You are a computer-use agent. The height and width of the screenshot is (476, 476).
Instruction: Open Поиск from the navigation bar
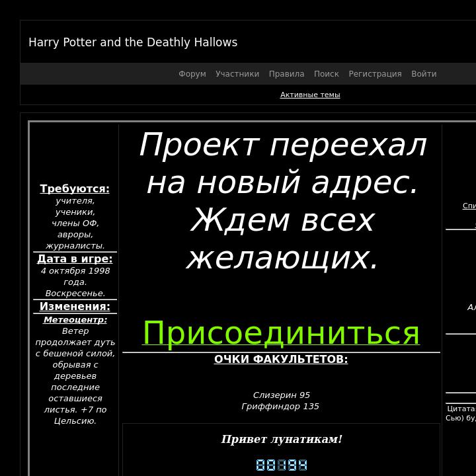point(327,74)
